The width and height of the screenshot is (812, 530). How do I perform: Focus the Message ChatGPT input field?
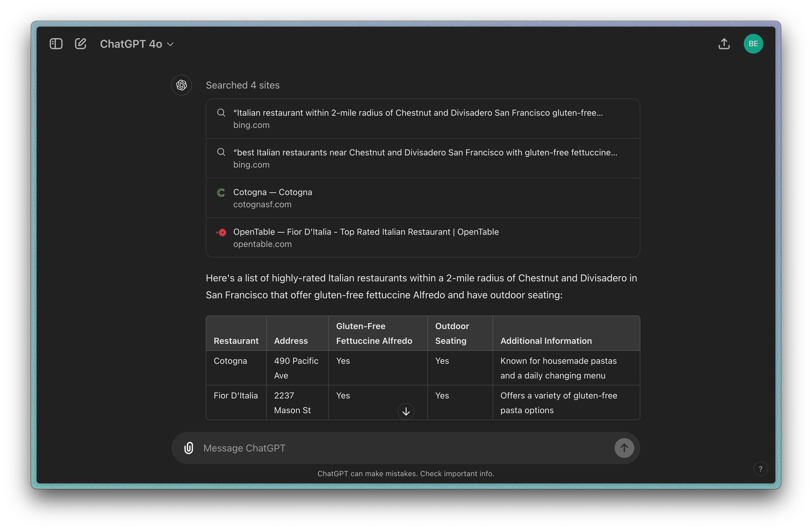(x=403, y=448)
